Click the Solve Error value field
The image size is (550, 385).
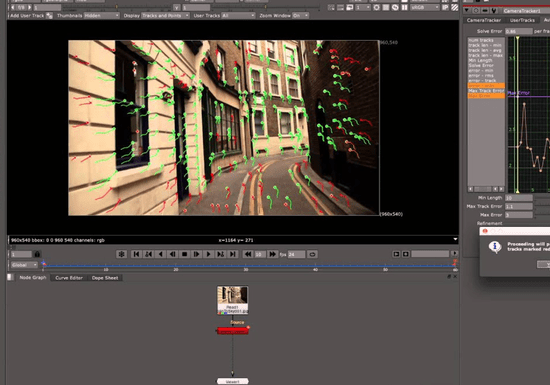pos(518,32)
